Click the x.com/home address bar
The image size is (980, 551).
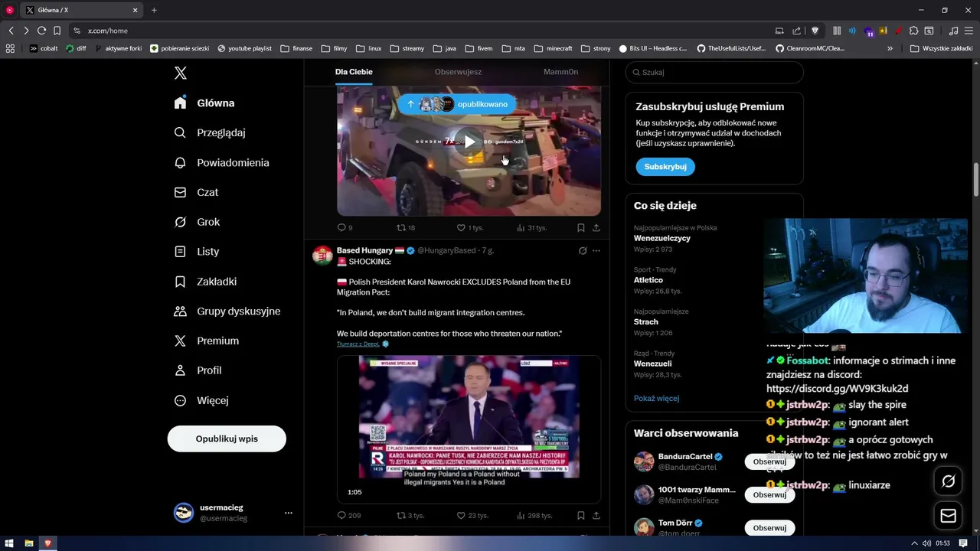[x=420, y=31]
